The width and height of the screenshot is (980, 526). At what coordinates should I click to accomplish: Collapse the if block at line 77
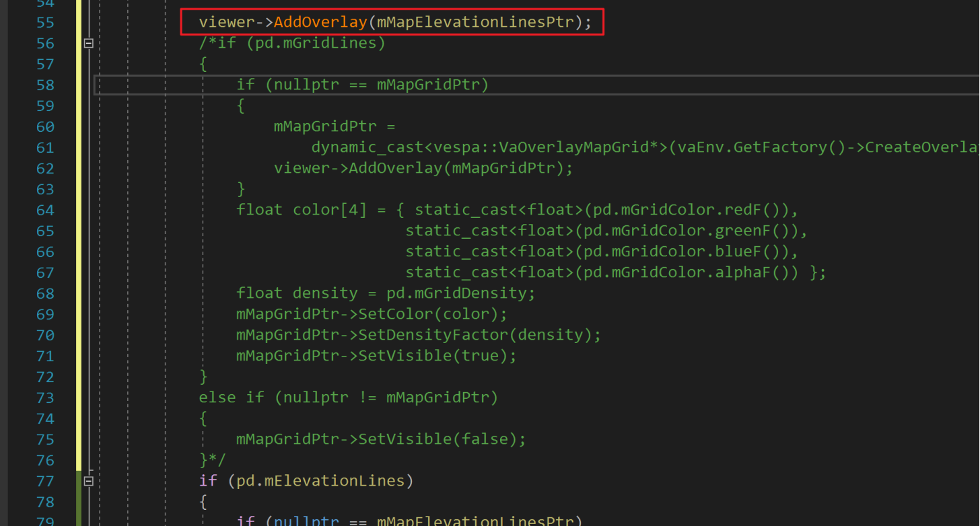pos(87,481)
